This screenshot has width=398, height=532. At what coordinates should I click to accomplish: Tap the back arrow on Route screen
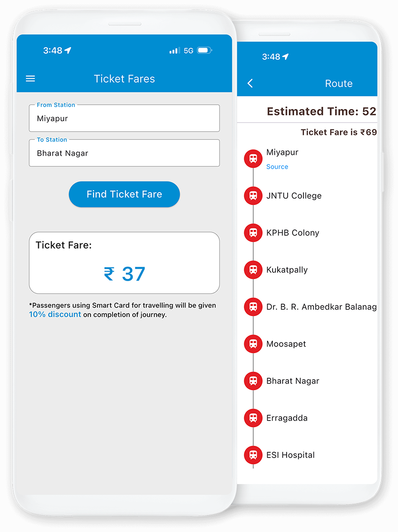250,84
